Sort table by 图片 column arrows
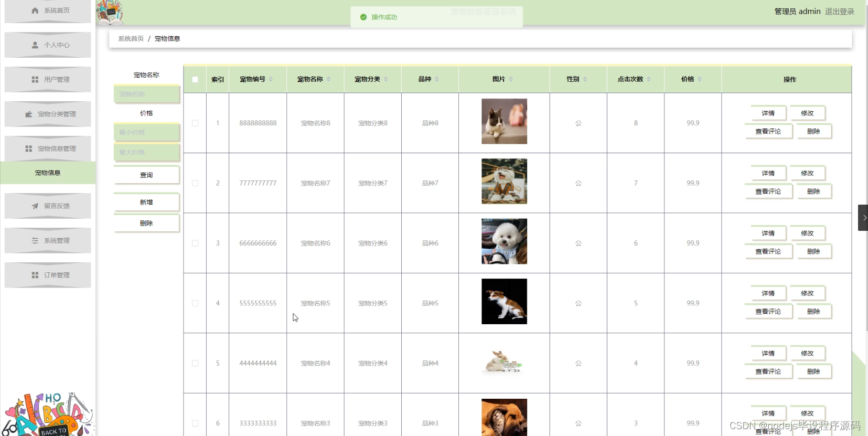Screen dimensions: 868x436 pos(511,79)
